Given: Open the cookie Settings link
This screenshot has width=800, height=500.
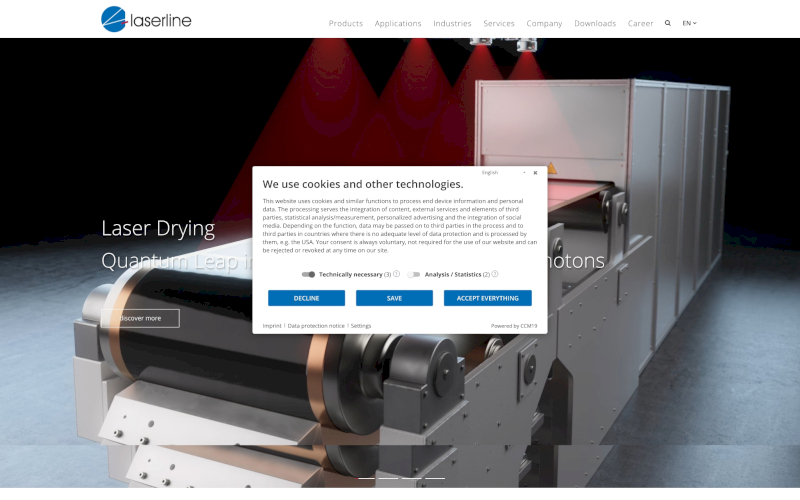Looking at the screenshot, I should pyautogui.click(x=361, y=326).
